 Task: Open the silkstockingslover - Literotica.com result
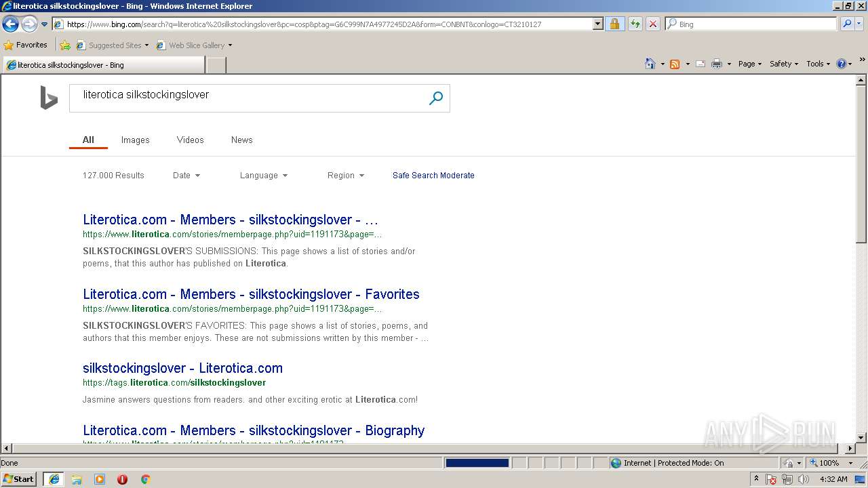(x=182, y=368)
